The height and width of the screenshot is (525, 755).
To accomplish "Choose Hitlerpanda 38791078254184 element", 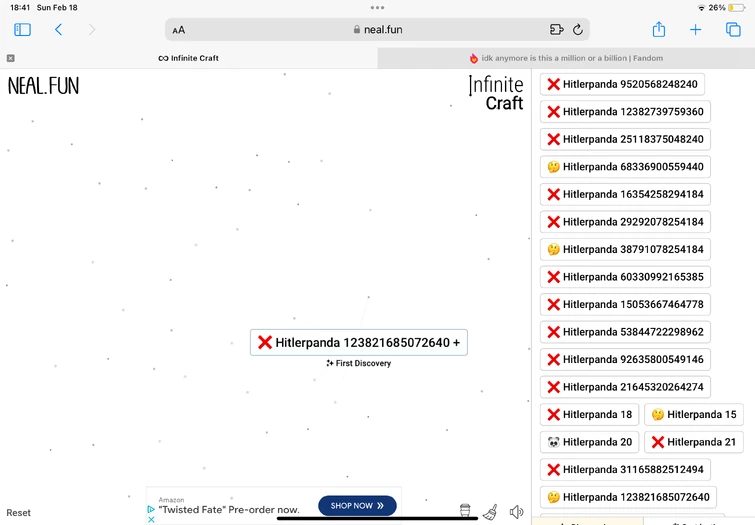I will pyautogui.click(x=625, y=249).
